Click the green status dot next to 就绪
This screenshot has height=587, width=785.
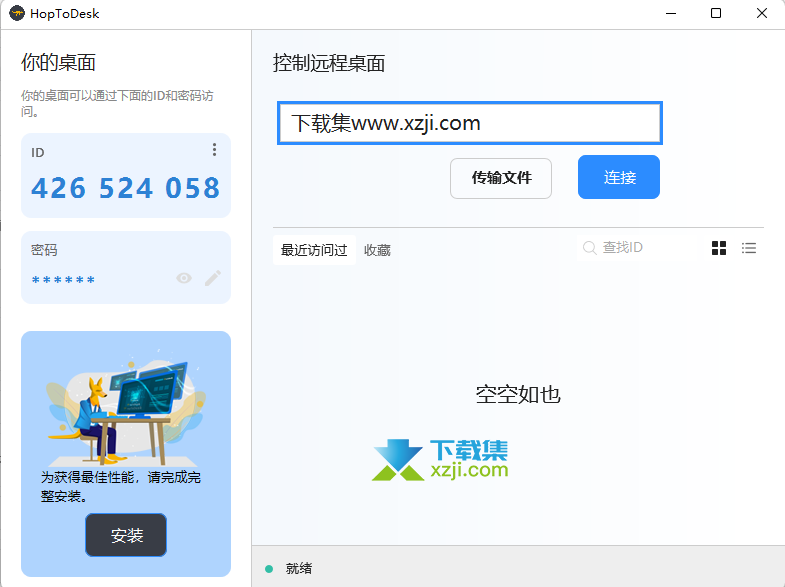pos(269,568)
